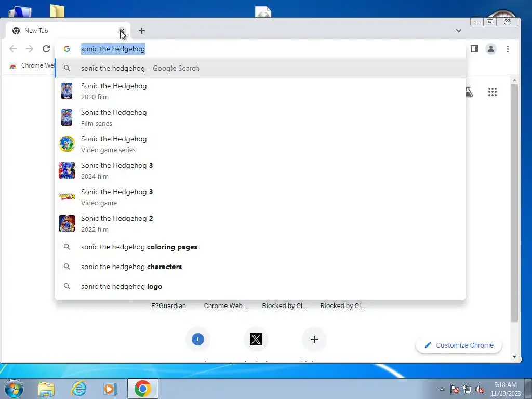532x399 pixels.
Task: Choose Sonic the Hedgehog 3 Video game
Action: click(x=260, y=197)
